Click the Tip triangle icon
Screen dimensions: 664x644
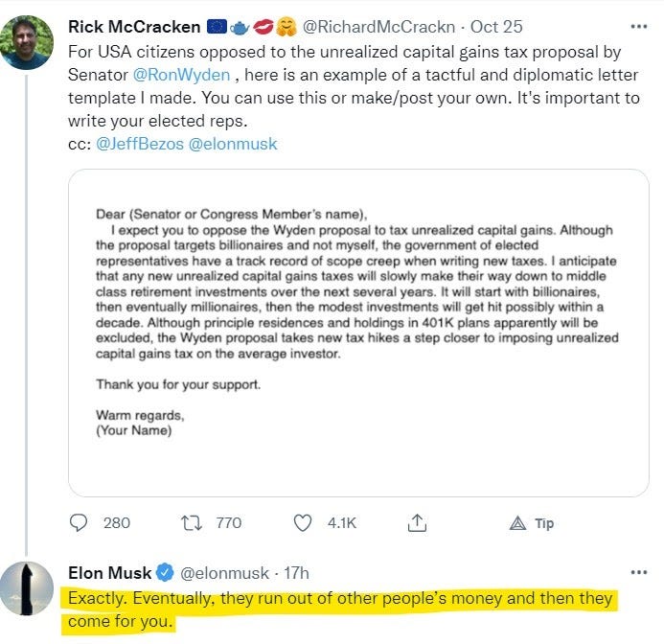(x=517, y=523)
